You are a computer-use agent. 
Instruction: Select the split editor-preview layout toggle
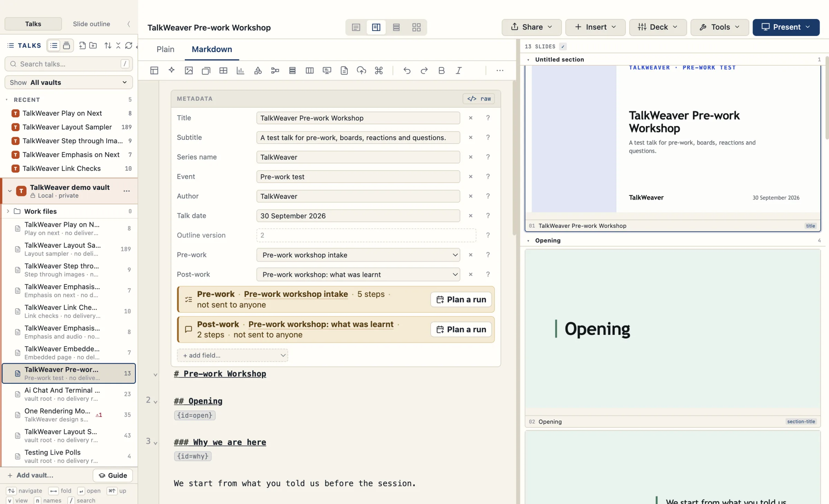click(376, 27)
